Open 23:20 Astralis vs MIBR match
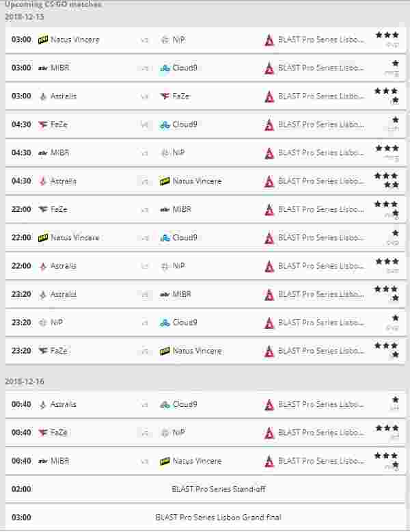This screenshot has width=410, height=532. (205, 294)
